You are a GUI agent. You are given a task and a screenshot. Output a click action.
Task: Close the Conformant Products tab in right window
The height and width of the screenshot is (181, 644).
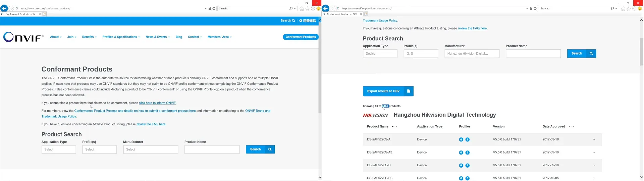[361, 14]
